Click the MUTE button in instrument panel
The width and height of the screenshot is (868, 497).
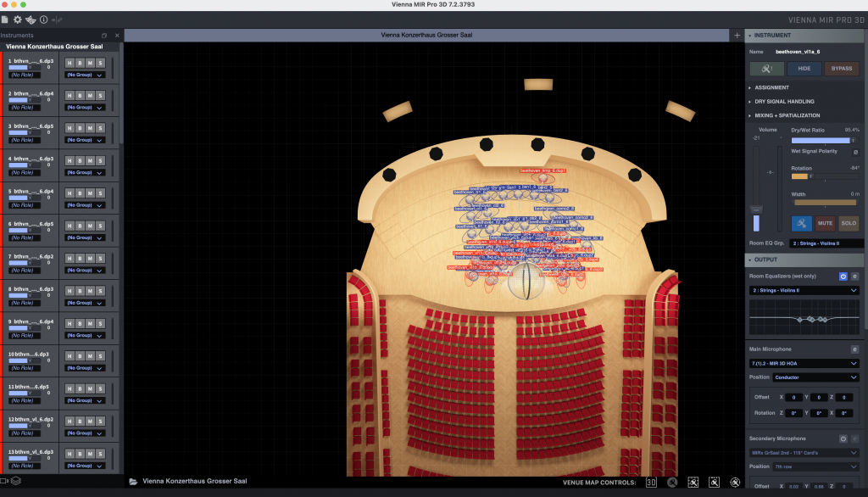(825, 223)
